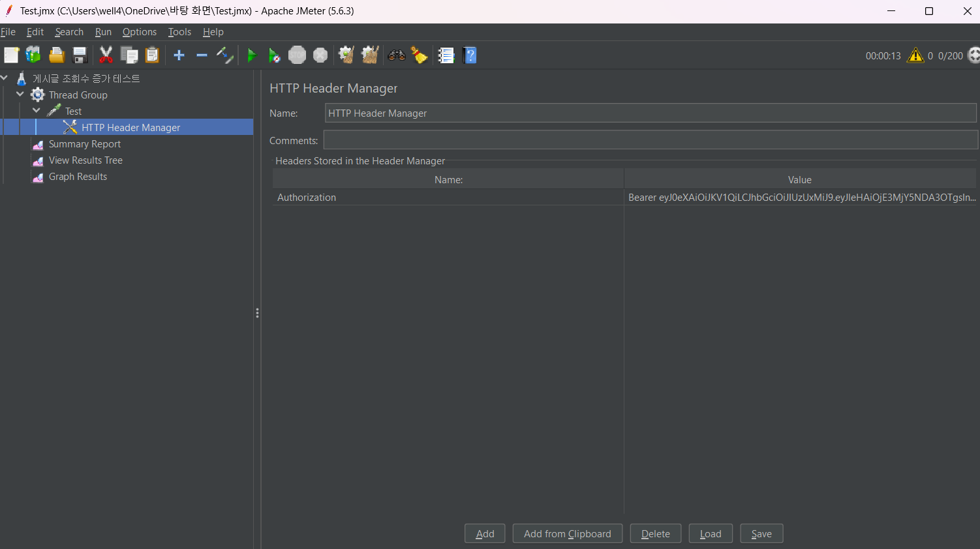Open the Help menu
The width and height of the screenshot is (980, 549).
[213, 32]
